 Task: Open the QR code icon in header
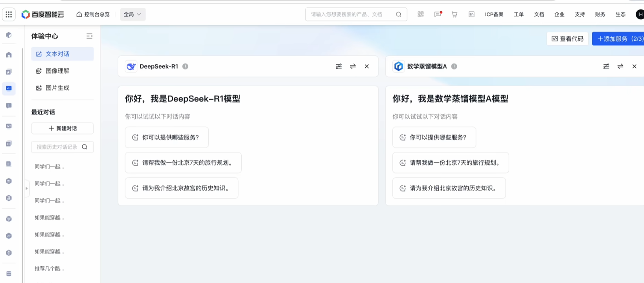[x=421, y=15]
